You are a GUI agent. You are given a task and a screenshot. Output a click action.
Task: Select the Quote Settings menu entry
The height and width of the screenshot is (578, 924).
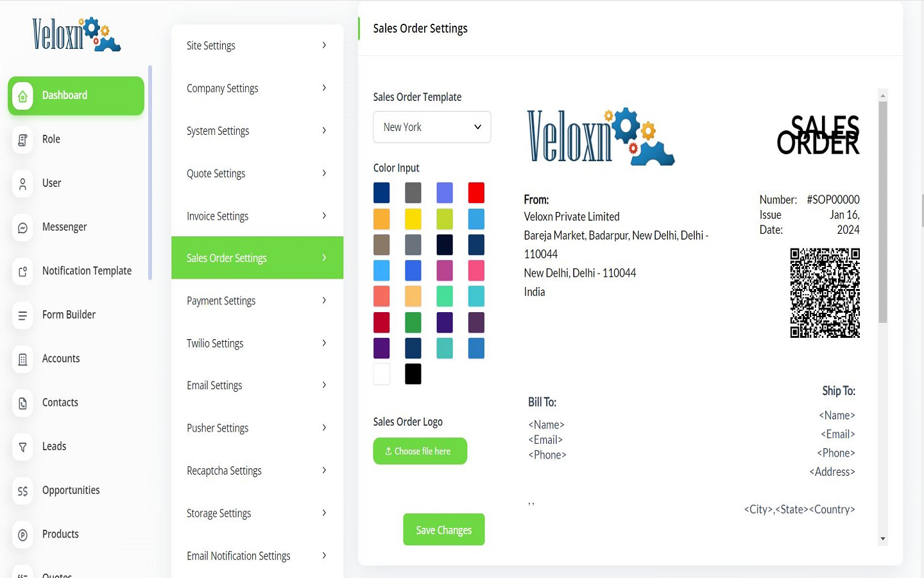coord(257,173)
